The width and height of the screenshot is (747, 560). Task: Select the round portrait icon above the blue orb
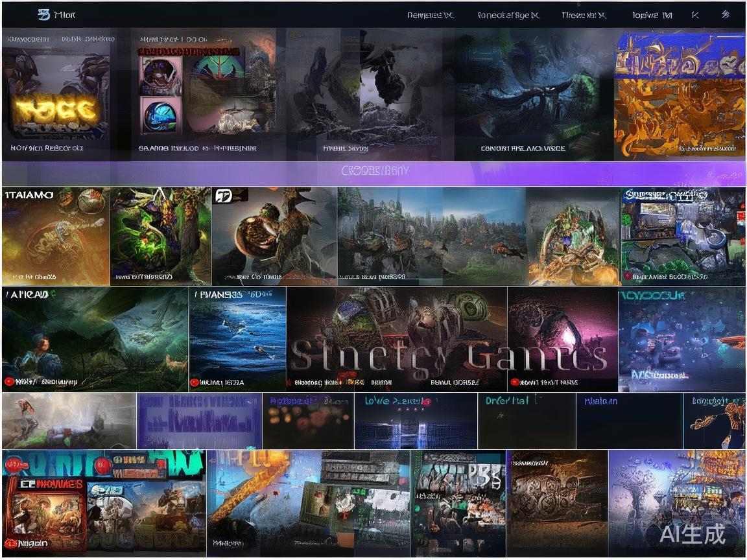coord(158,75)
